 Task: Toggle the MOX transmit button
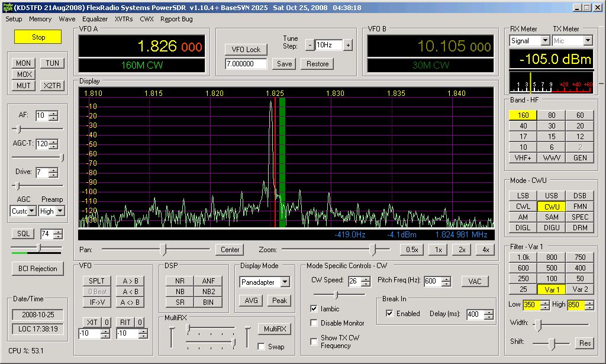(x=24, y=75)
